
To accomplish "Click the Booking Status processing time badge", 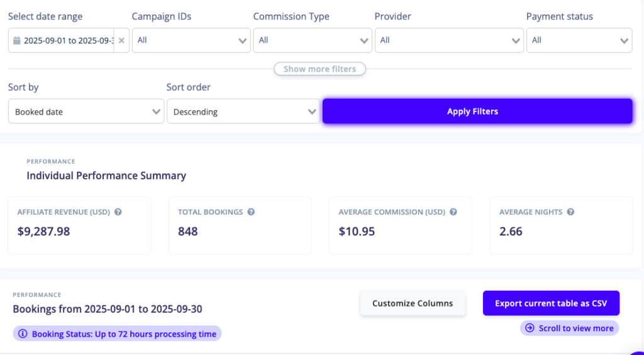I will (x=117, y=334).
